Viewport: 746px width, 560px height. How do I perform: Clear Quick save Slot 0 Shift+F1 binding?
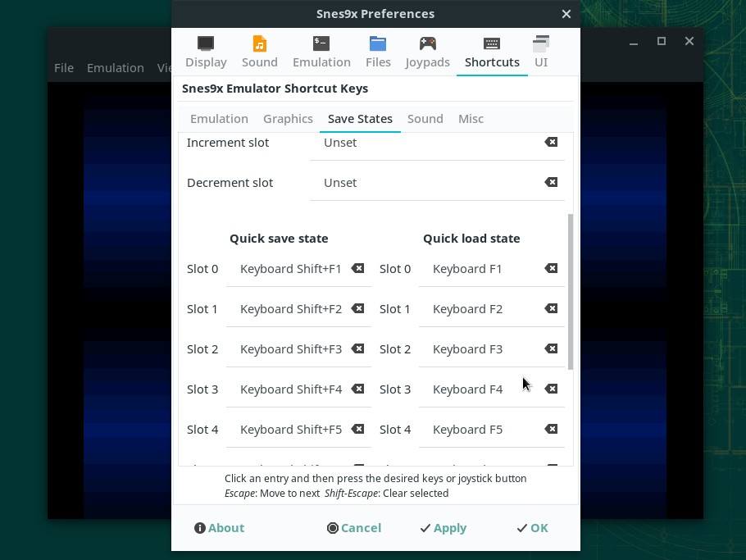click(357, 268)
